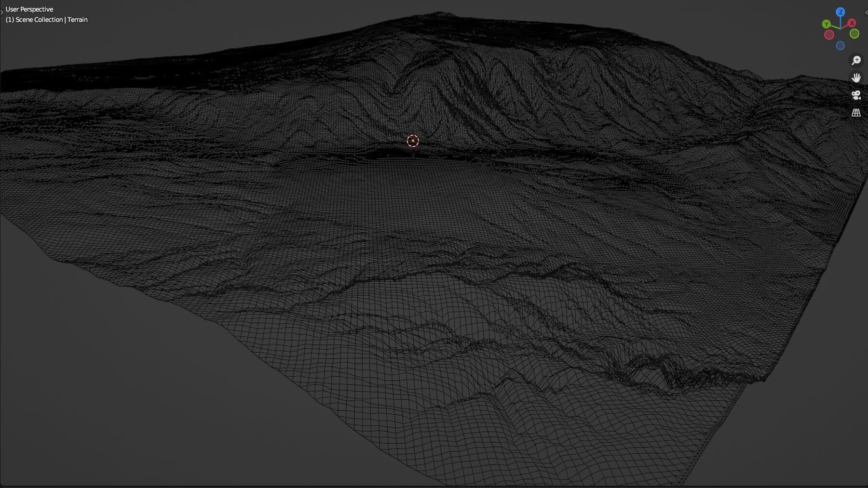Activate the Pan view hand icon
The width and height of the screenshot is (868, 488).
tap(856, 77)
